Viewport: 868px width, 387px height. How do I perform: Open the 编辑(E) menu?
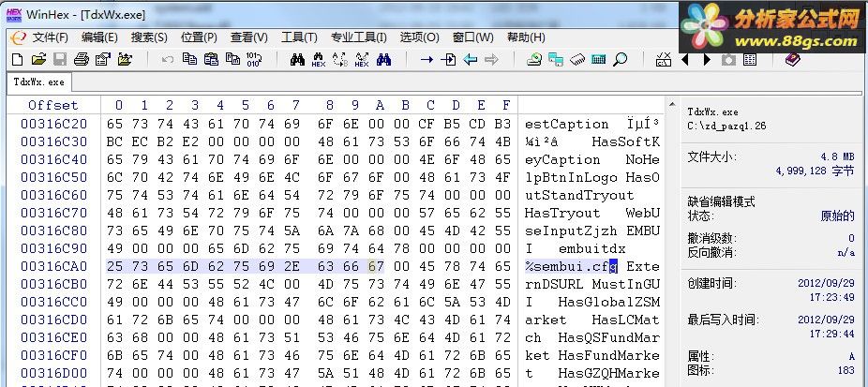99,37
